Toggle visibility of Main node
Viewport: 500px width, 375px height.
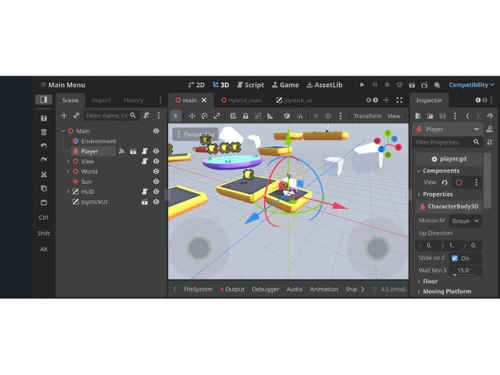(x=156, y=131)
